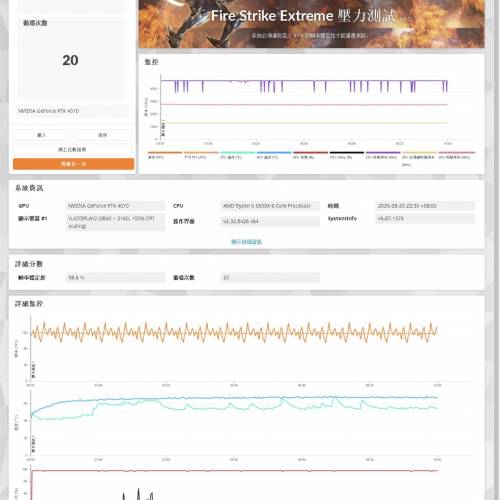Click the 載入 (load) button

42,135
